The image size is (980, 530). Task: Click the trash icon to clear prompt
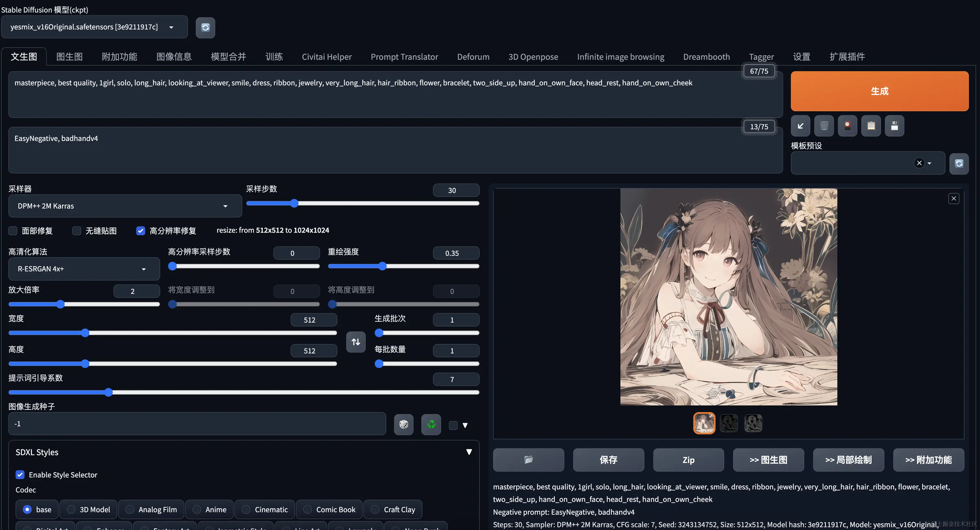tap(824, 126)
